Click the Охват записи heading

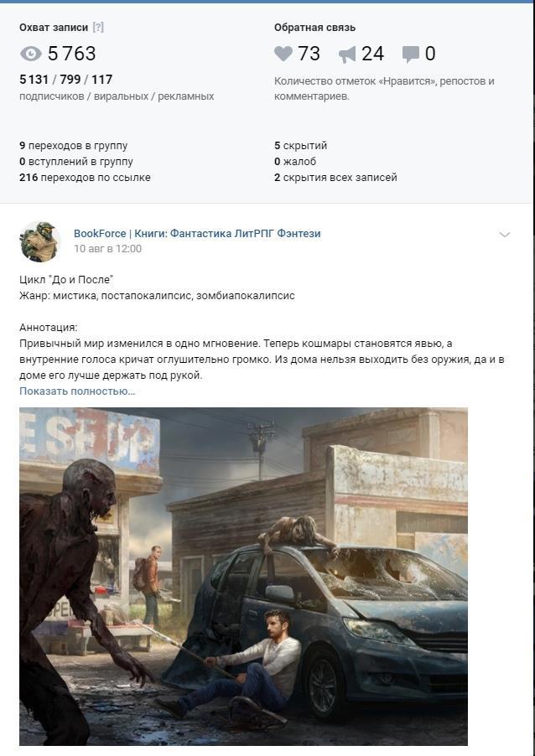[54, 28]
